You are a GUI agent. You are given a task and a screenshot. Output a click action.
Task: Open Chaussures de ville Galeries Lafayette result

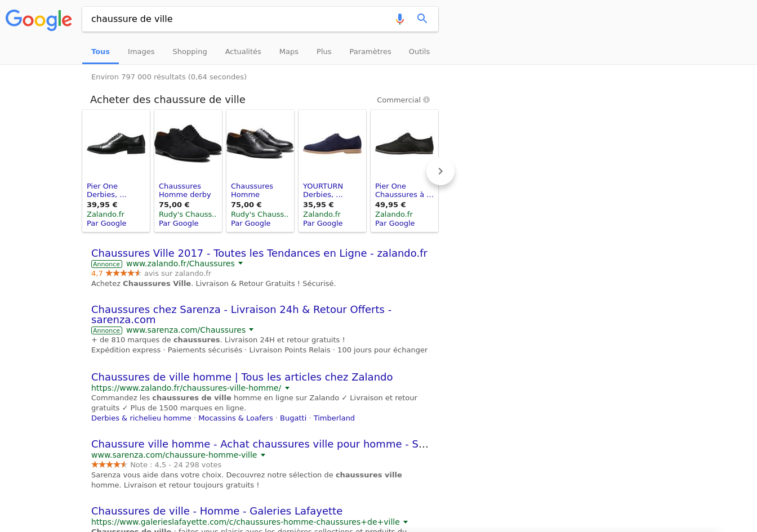[217, 511]
